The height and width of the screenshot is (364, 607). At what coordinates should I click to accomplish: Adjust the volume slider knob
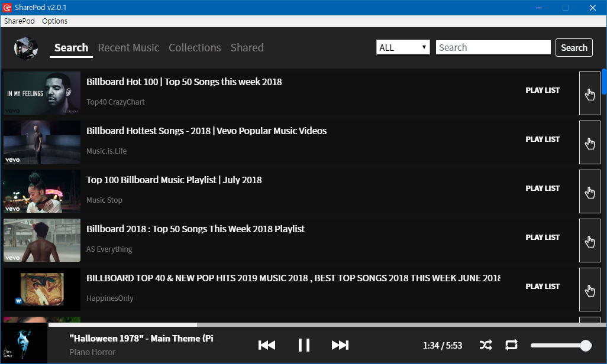tap(586, 346)
